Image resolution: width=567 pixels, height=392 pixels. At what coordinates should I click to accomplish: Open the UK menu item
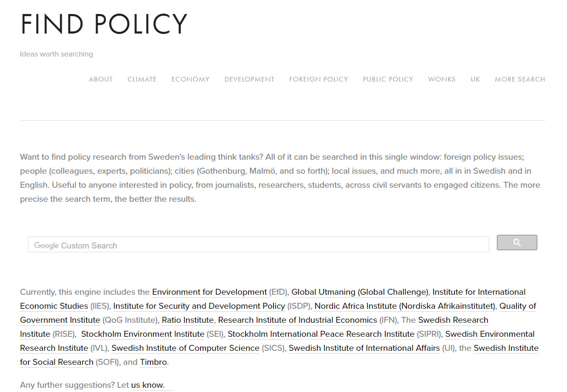click(x=475, y=79)
